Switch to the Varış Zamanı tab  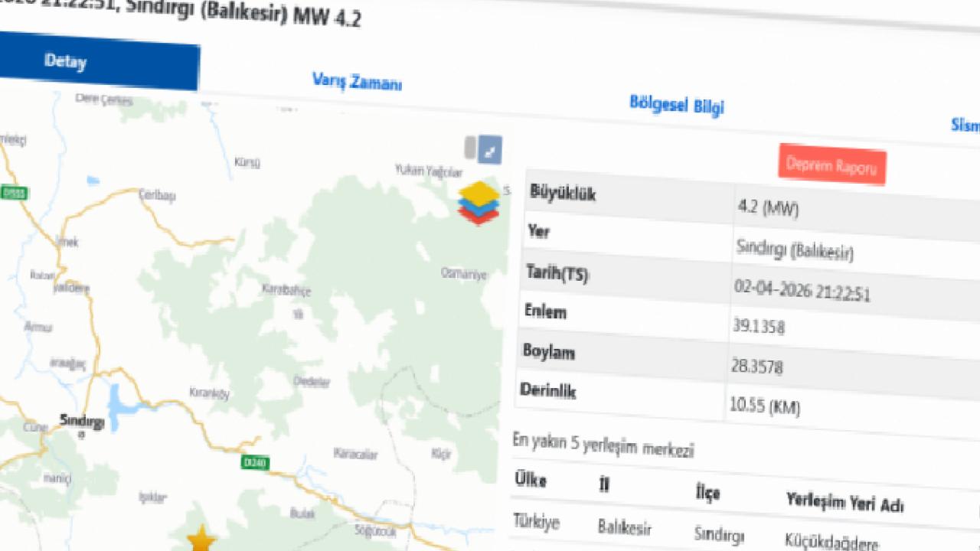(357, 82)
